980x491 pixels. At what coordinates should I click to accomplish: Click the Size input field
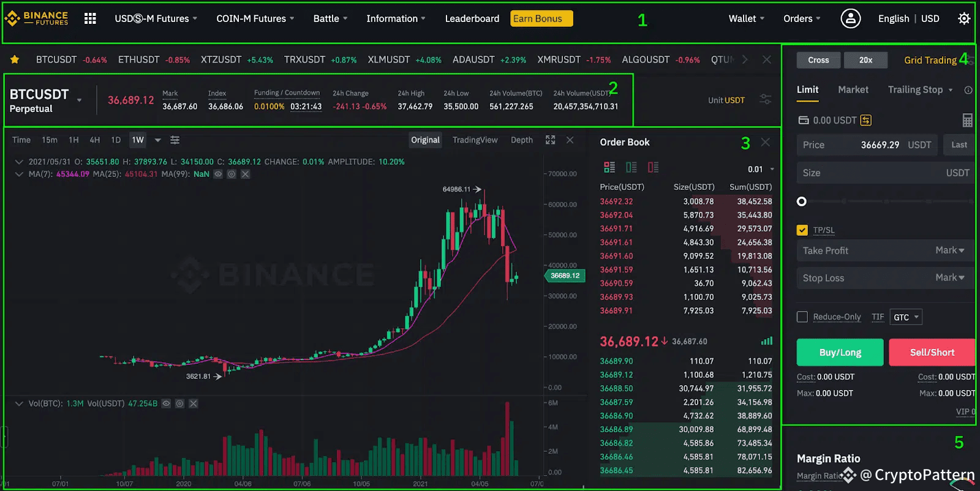tap(886, 173)
